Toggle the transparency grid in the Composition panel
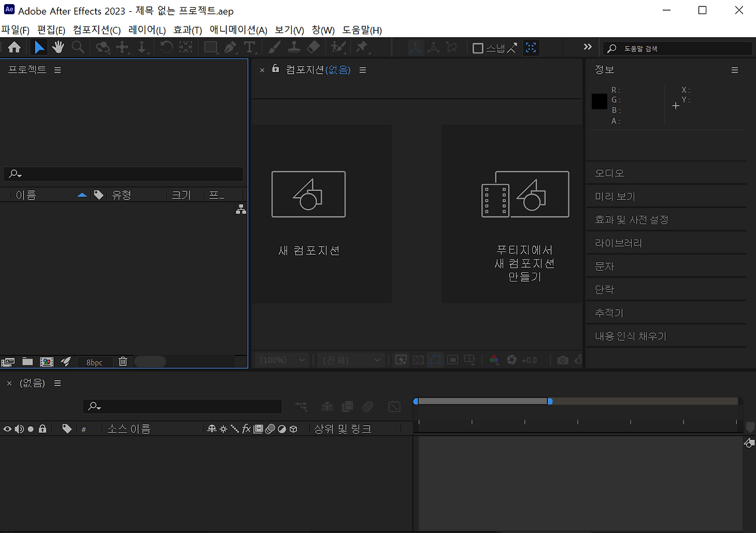 418,359
